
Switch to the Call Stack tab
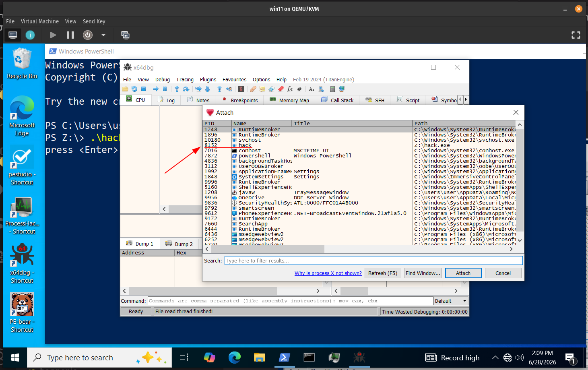point(338,100)
